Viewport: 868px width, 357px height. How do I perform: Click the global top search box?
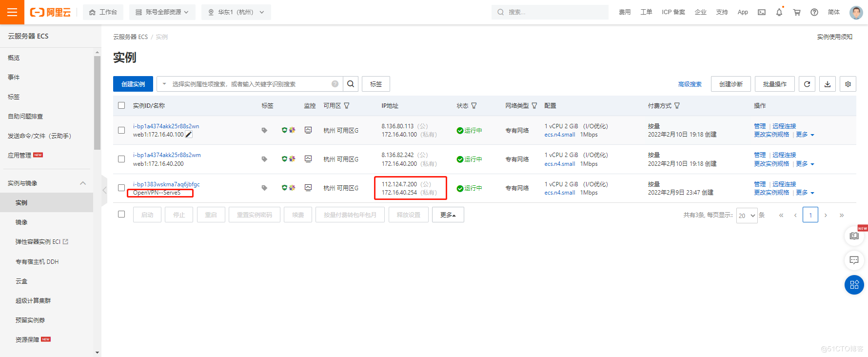pos(550,12)
